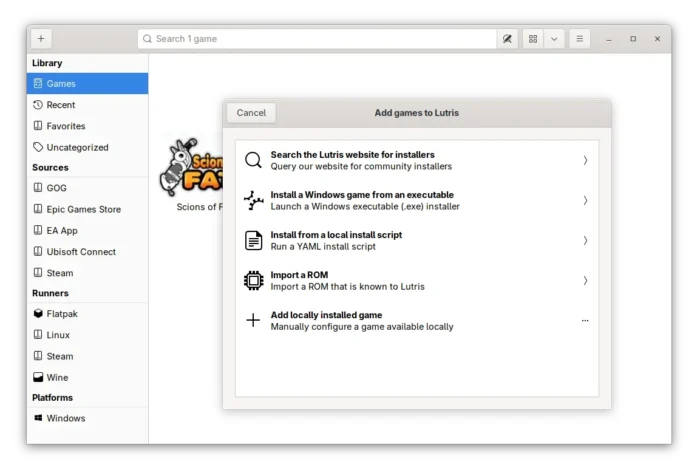Click the Search 1 game field
This screenshot has height=467, width=700.
click(x=320, y=39)
